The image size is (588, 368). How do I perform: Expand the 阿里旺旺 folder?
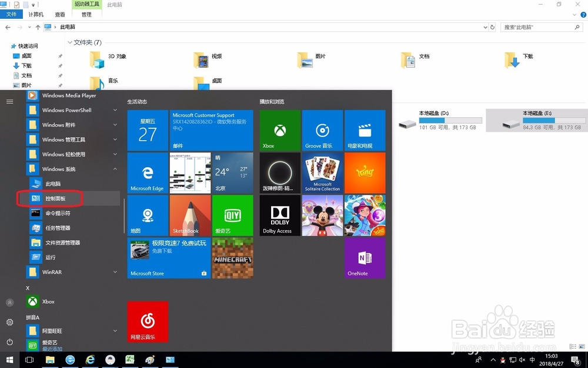tap(73, 331)
